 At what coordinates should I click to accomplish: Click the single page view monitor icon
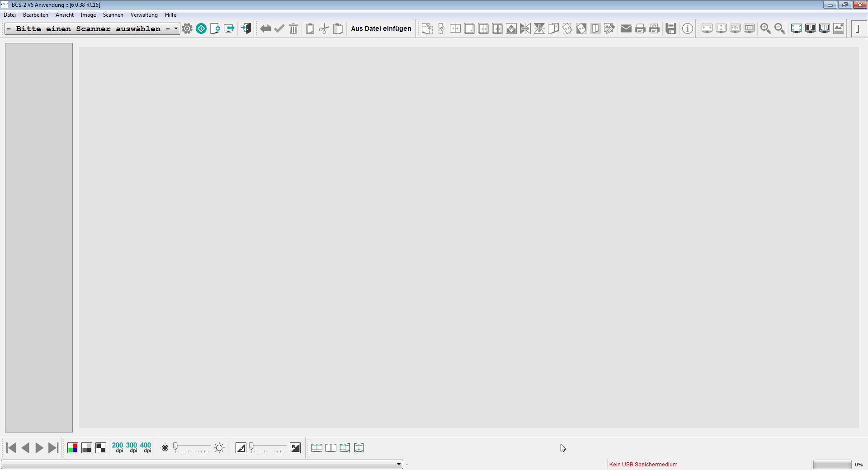811,28
